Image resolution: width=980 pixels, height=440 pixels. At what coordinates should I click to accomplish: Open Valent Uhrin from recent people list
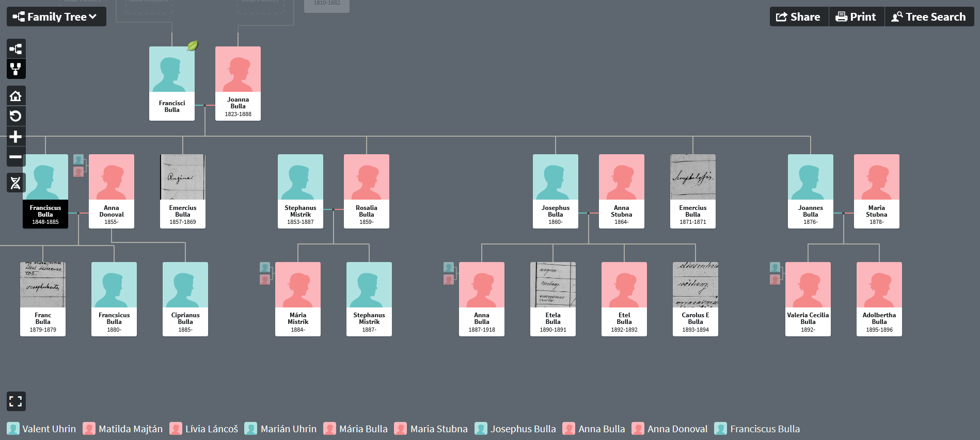(41, 429)
